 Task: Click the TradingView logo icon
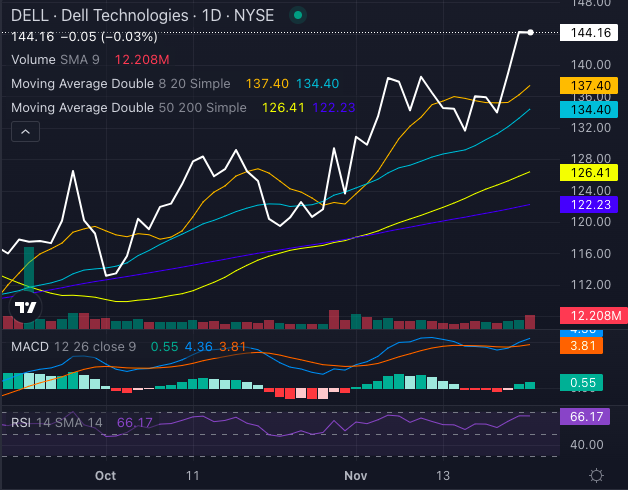[25, 307]
